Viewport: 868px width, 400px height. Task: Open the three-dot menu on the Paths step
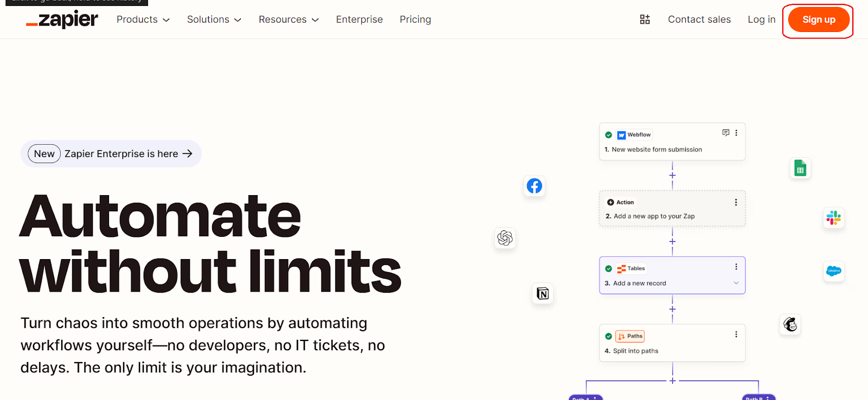[736, 334]
